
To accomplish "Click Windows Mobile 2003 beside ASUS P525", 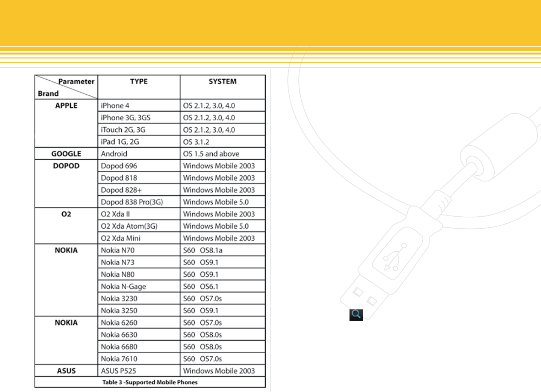I will (223, 371).
